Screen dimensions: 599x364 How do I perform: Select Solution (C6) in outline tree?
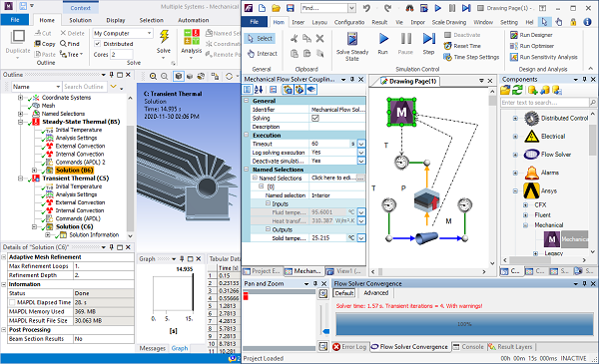point(75,226)
